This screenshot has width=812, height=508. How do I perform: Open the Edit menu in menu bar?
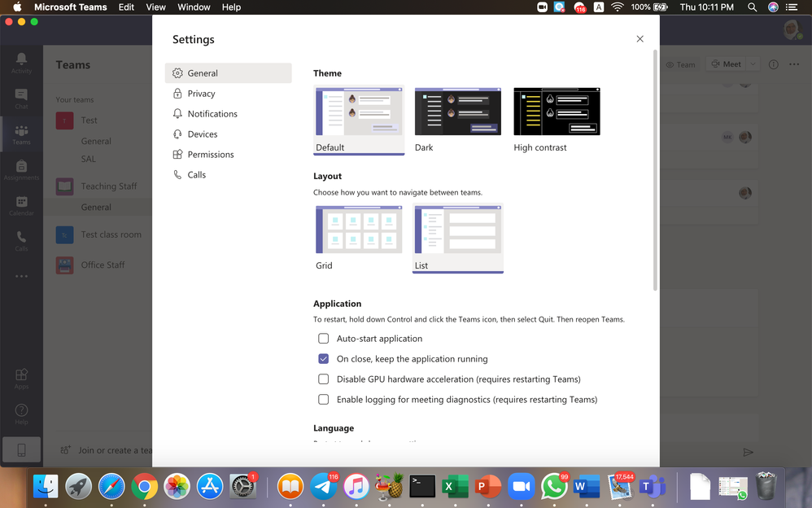coord(126,7)
